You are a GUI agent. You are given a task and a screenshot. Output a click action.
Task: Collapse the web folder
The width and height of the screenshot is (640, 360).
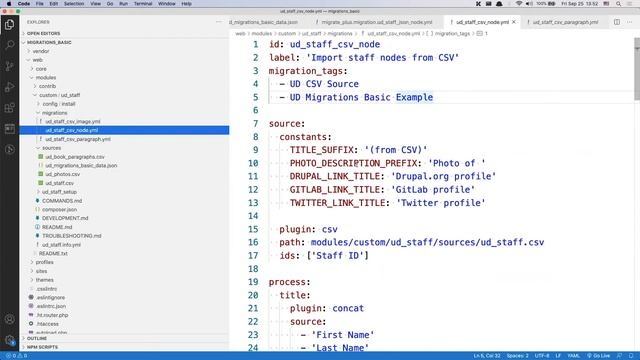(37, 60)
